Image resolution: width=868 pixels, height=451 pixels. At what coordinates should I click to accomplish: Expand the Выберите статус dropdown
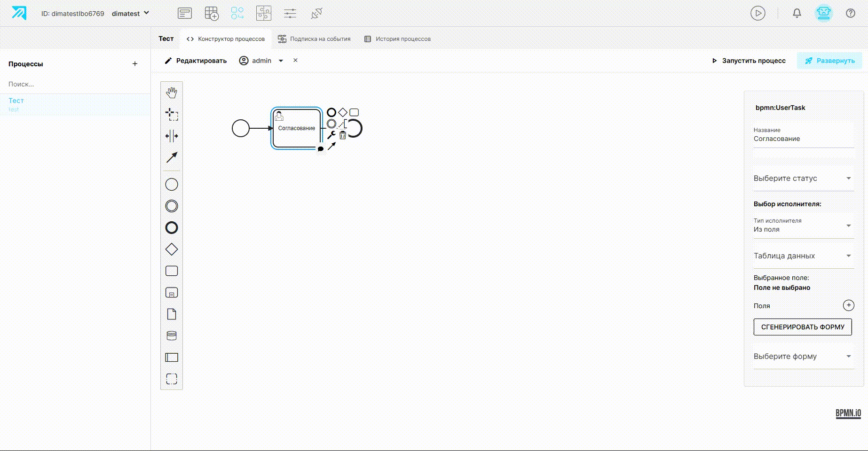tap(804, 179)
